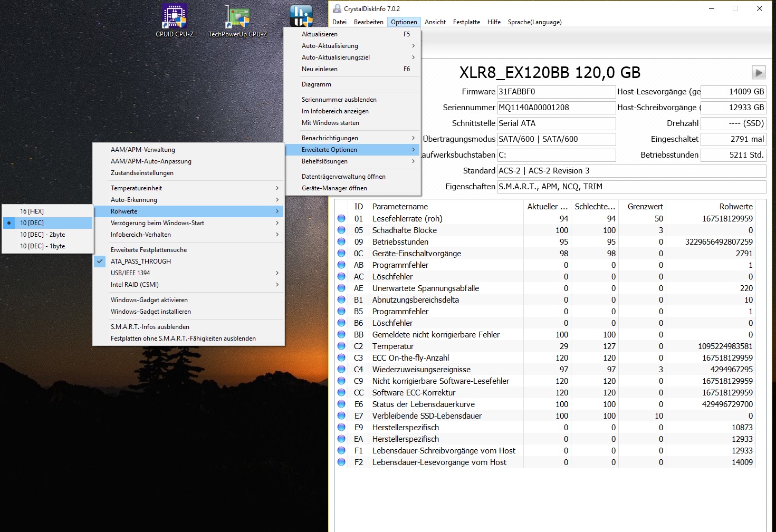Click status orb for Status der Lebensdauerkurve
776x532 pixels.
tap(341, 404)
